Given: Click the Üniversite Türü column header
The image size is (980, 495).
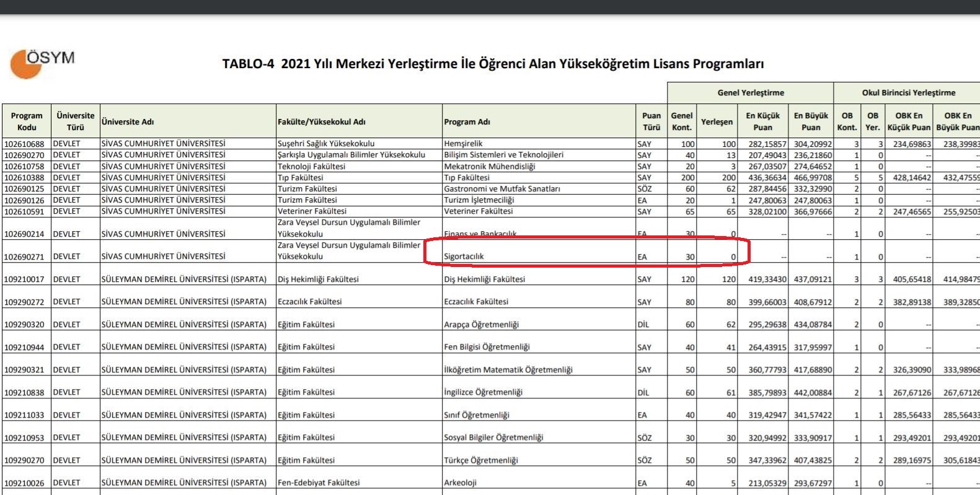Looking at the screenshot, I should click(75, 121).
